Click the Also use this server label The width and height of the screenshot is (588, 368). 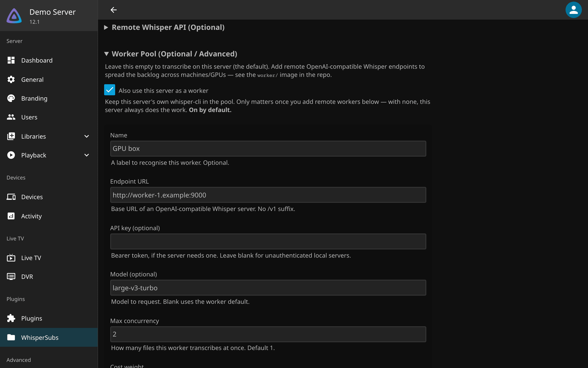163,91
